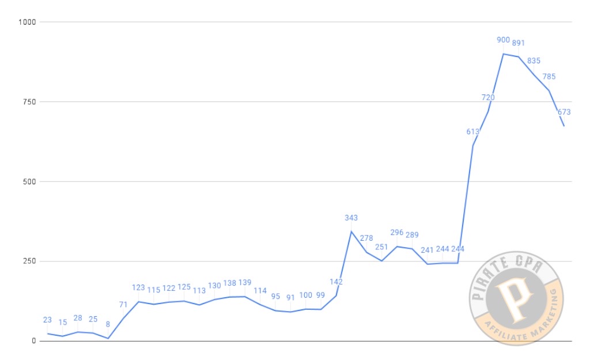Click the 71 data label
The width and height of the screenshot is (590, 364).
(123, 305)
